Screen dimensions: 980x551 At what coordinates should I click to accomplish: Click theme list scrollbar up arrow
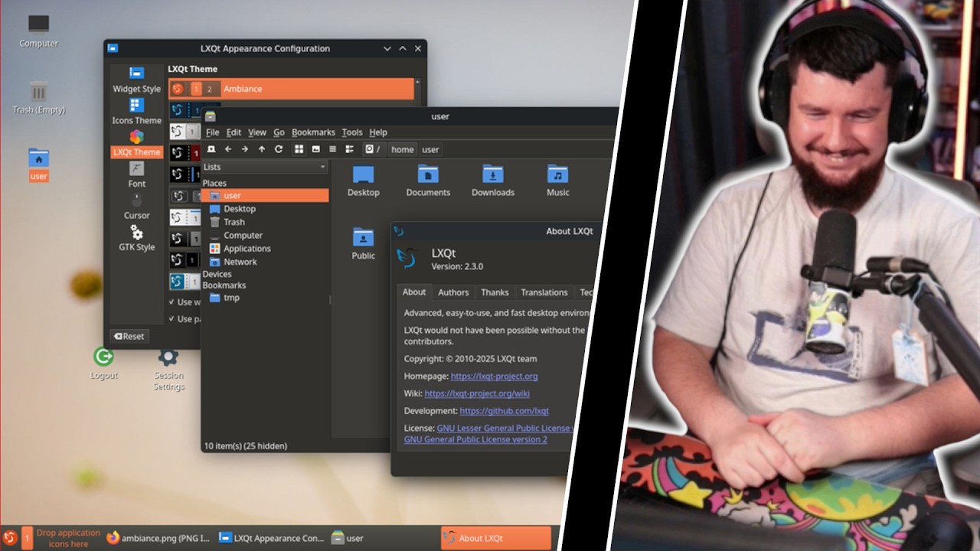coord(417,81)
